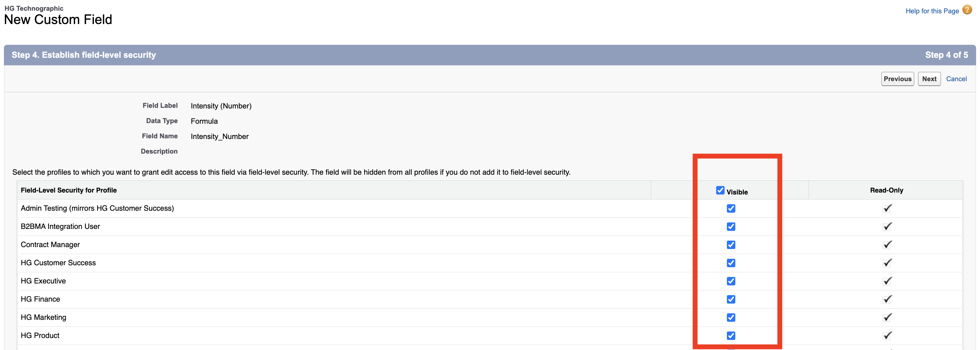The width and height of the screenshot is (980, 350).
Task: Toggle Visible for HG Marketing profile
Action: point(731,317)
